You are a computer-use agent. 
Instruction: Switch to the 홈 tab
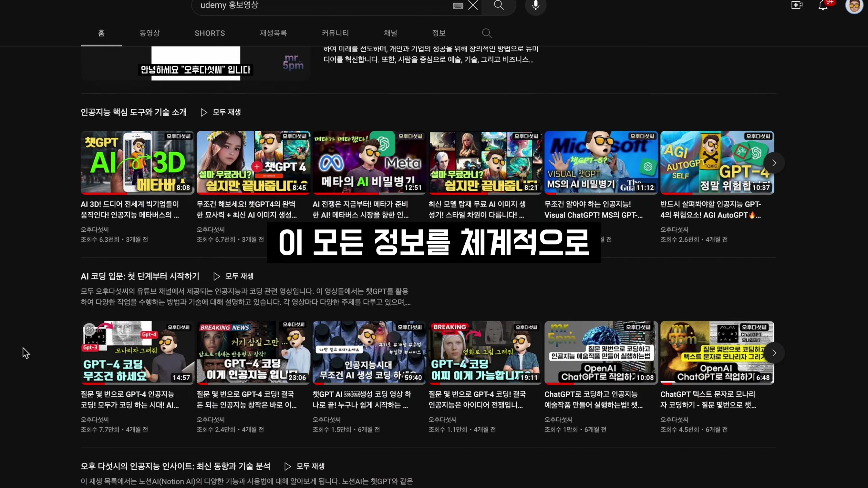(x=101, y=33)
